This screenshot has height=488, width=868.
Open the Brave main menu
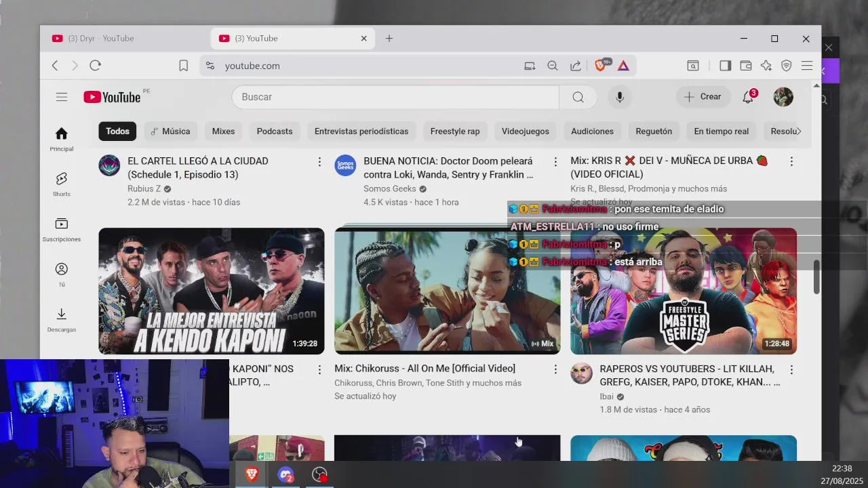[807, 66]
